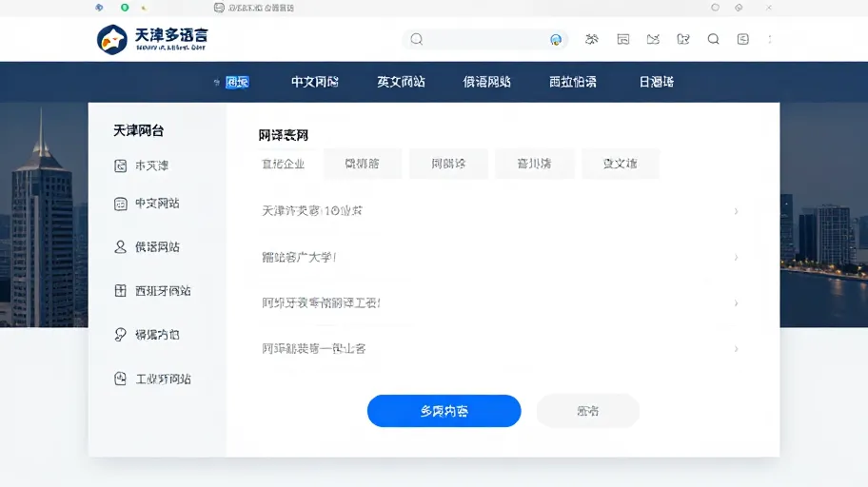The width and height of the screenshot is (868, 487).
Task: Open the list row starting with 天津
Action: 500,211
